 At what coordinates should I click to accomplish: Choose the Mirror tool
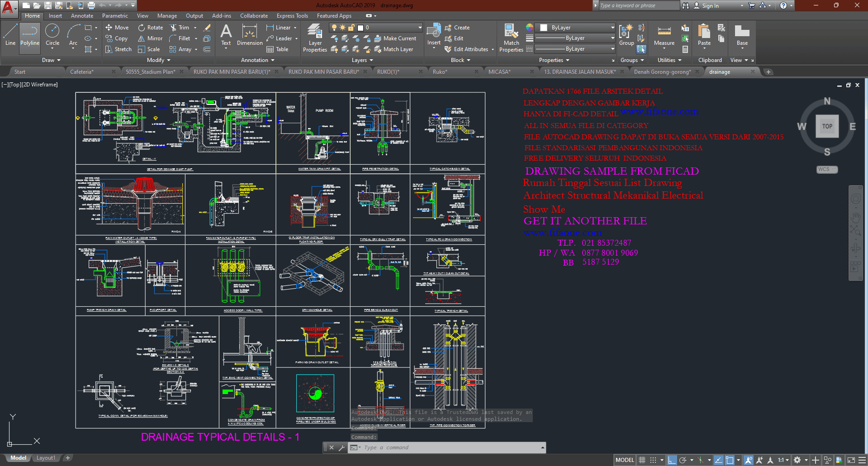(150, 38)
